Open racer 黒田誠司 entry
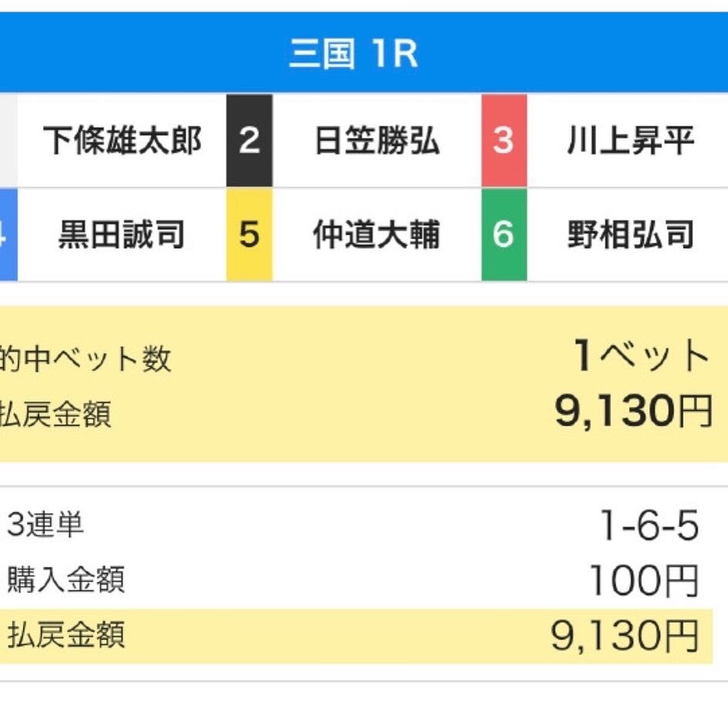 click(122, 235)
